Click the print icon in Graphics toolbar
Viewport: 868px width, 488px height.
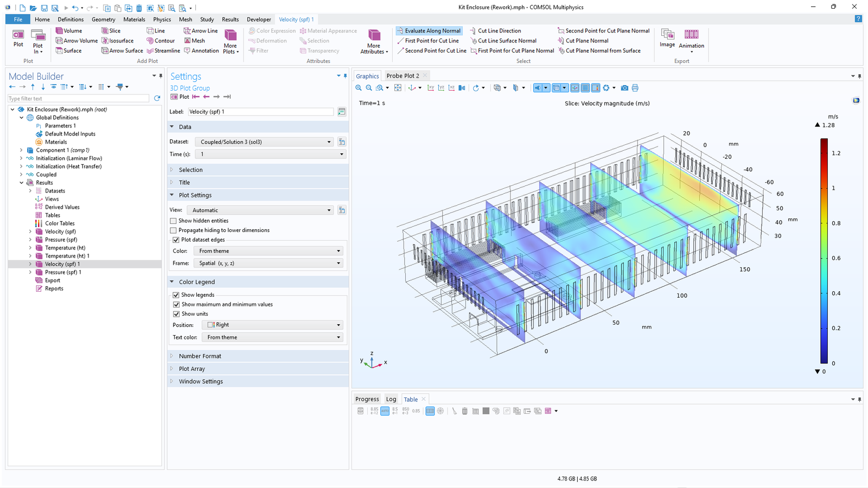click(635, 88)
